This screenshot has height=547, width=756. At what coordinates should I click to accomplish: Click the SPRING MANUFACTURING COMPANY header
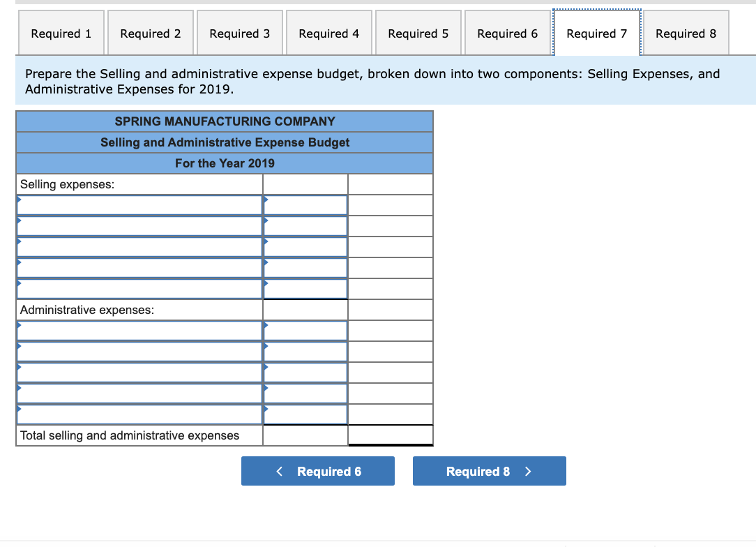tap(225, 121)
